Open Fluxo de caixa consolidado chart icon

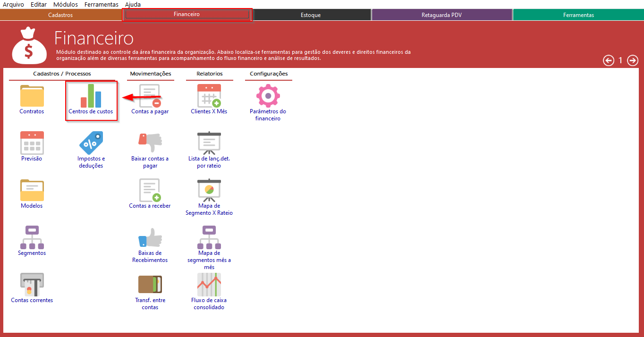pyautogui.click(x=209, y=285)
